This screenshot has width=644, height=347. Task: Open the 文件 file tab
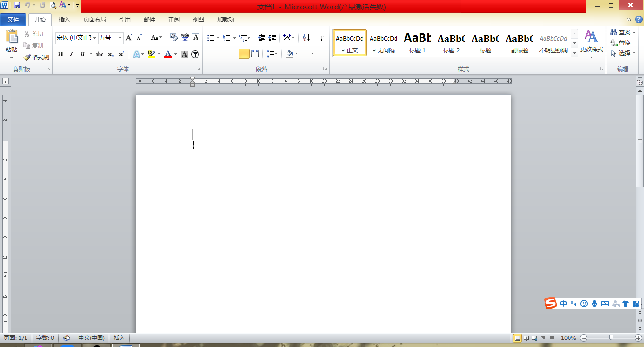[x=13, y=20]
